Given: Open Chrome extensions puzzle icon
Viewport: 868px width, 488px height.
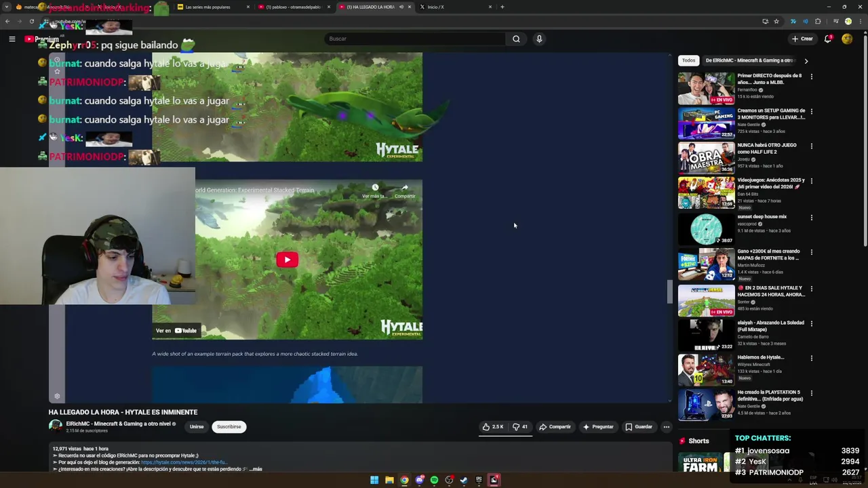Looking at the screenshot, I should (818, 22).
